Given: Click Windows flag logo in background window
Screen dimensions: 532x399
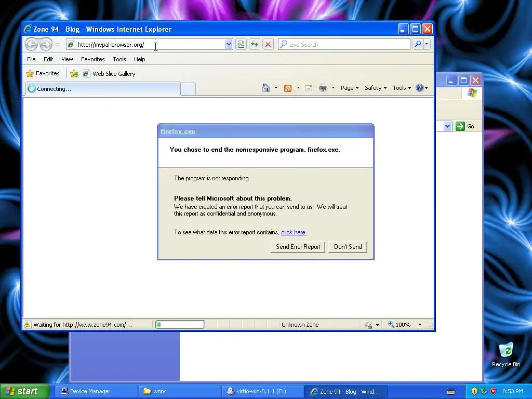Looking at the screenshot, I should click(x=472, y=93).
